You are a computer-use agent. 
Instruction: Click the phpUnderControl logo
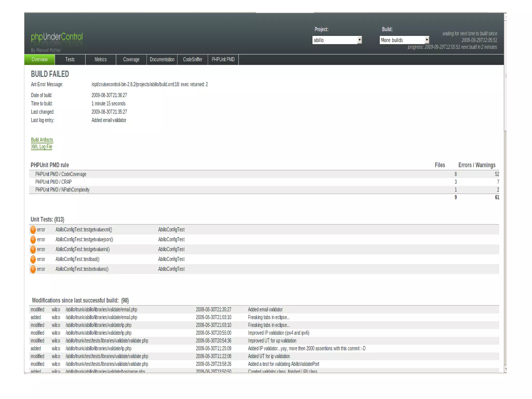57,37
